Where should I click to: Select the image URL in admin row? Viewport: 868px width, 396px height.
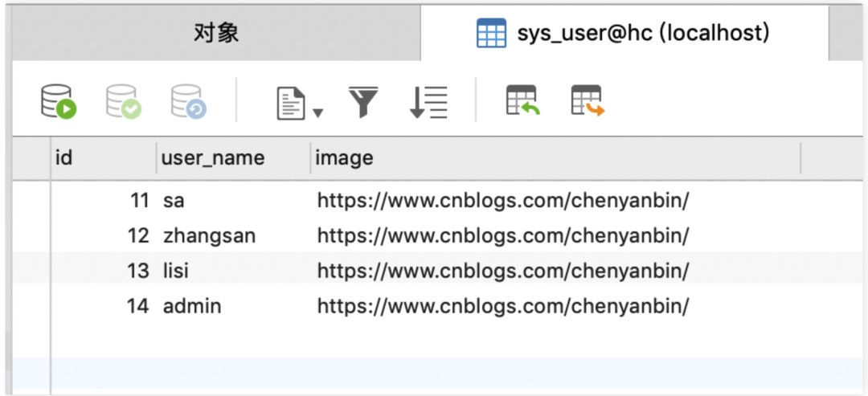pos(503,306)
